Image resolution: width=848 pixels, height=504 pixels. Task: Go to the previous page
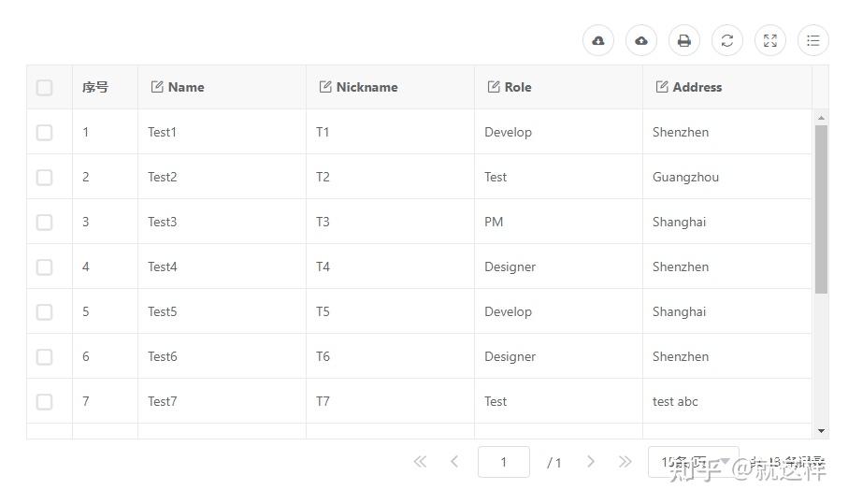(x=454, y=462)
